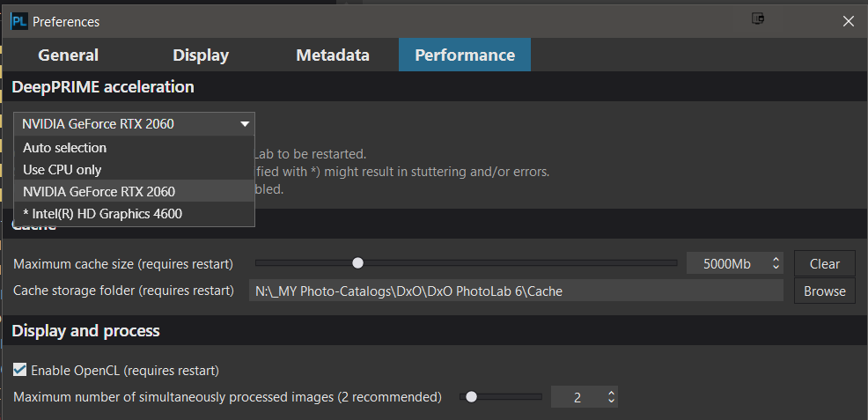Clear the cache with the Clear button
Screen dimensions: 868x420
824,263
